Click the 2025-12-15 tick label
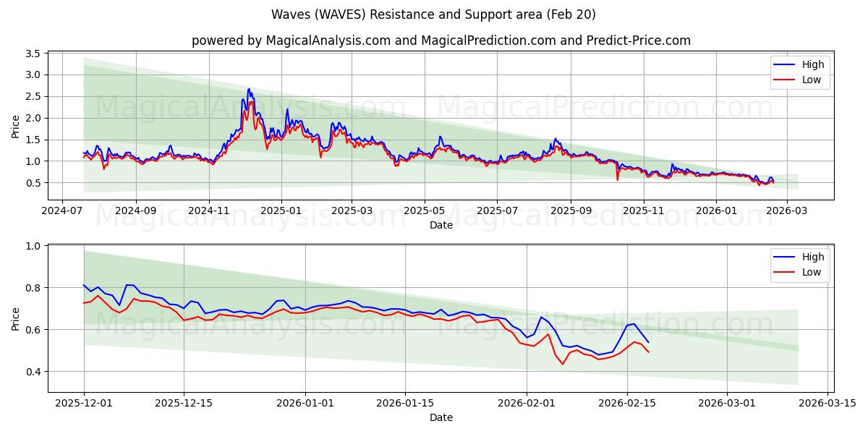 point(182,401)
